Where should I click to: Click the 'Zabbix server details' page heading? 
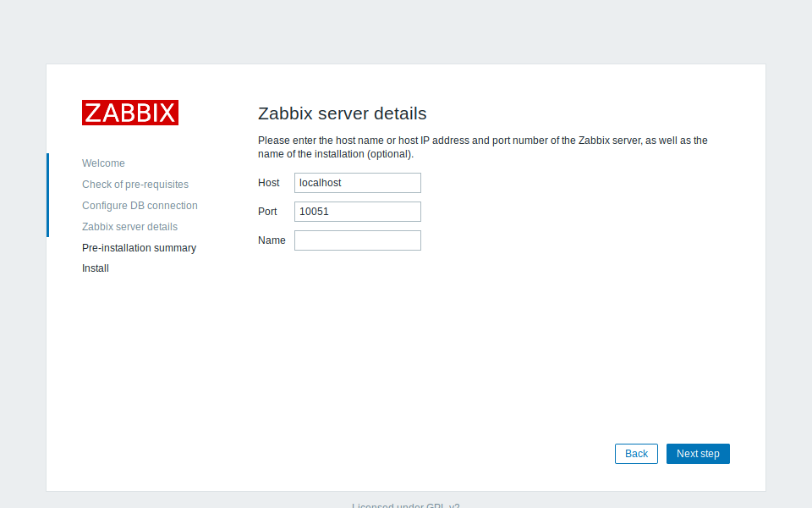tap(343, 113)
